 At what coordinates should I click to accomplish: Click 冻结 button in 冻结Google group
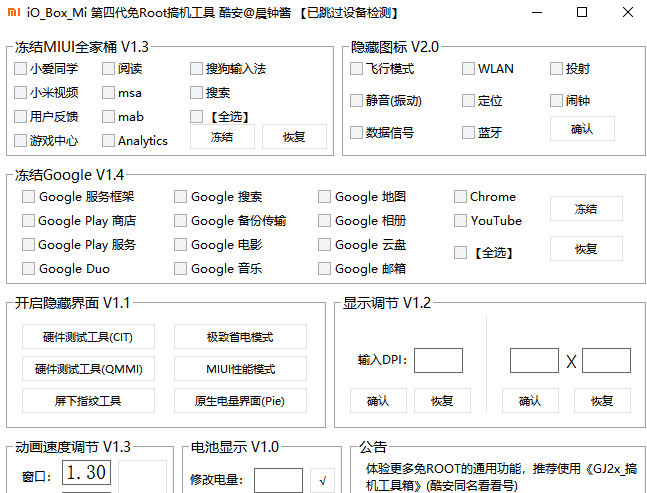coord(586,208)
